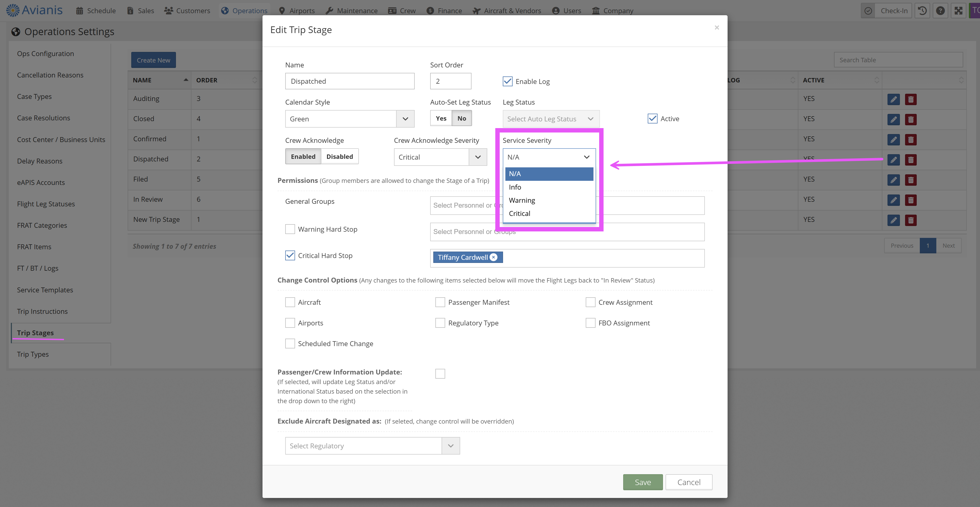Image resolution: width=980 pixels, height=507 pixels.
Task: Remove Tiffany Cardwell tag with x icon
Action: 493,257
